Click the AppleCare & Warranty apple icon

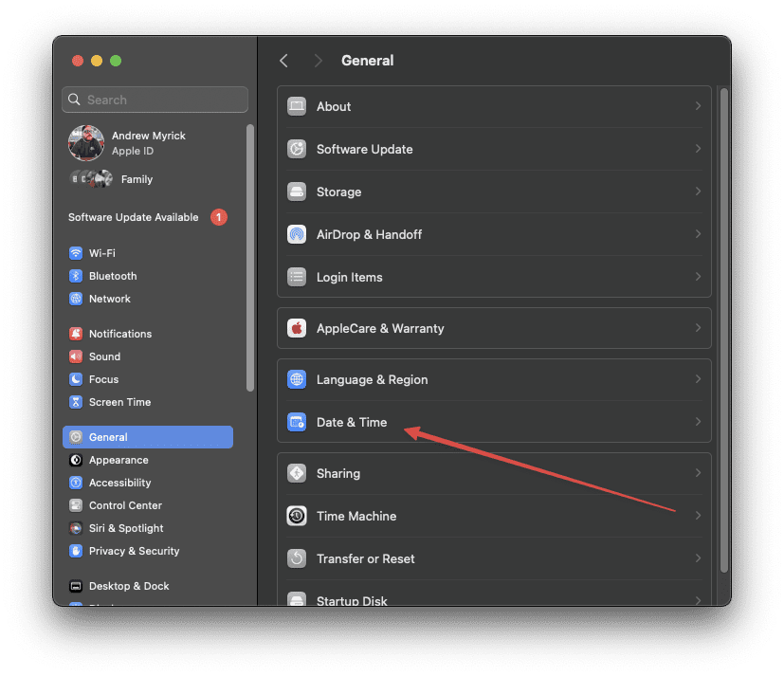(x=297, y=328)
